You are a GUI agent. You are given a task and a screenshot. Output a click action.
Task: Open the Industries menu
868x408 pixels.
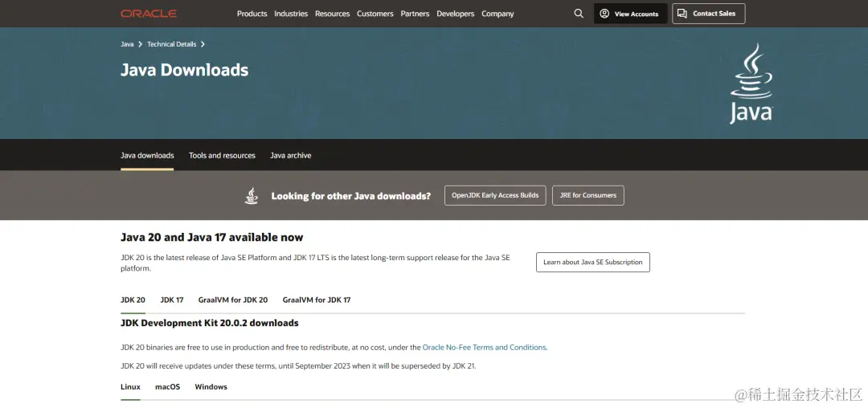(291, 14)
